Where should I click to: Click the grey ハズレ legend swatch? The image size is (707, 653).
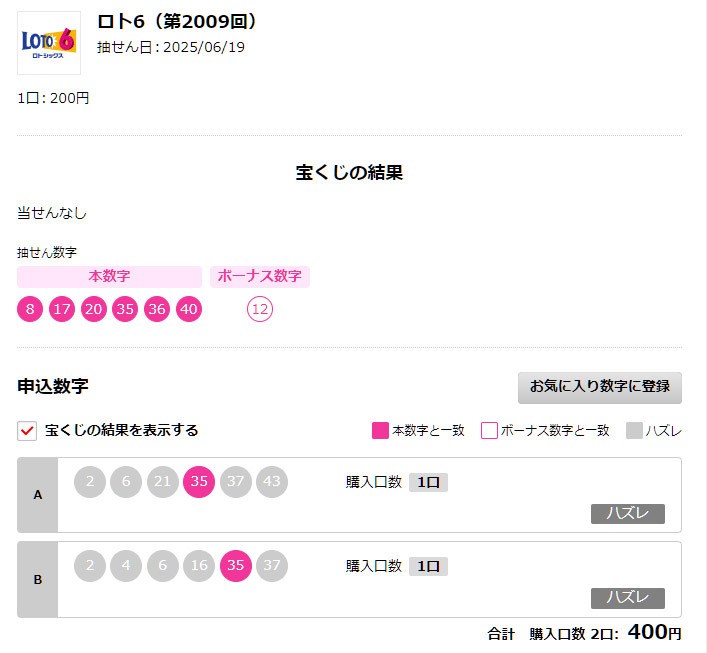[634, 431]
